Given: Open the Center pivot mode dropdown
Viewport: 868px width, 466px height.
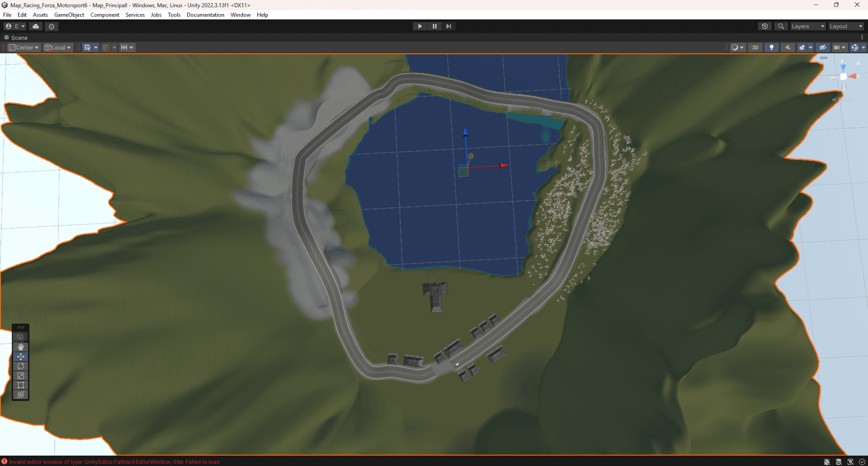Looking at the screenshot, I should click(24, 47).
